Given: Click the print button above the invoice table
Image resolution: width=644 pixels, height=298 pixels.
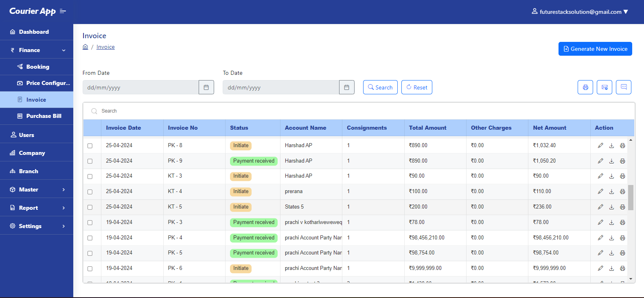Looking at the screenshot, I should tap(585, 87).
